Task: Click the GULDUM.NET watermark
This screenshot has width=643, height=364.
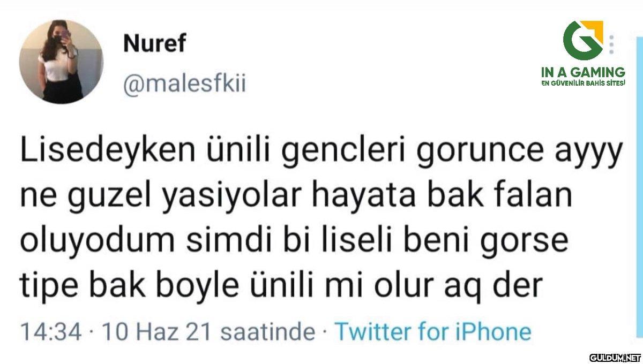Action: pyautogui.click(x=615, y=357)
